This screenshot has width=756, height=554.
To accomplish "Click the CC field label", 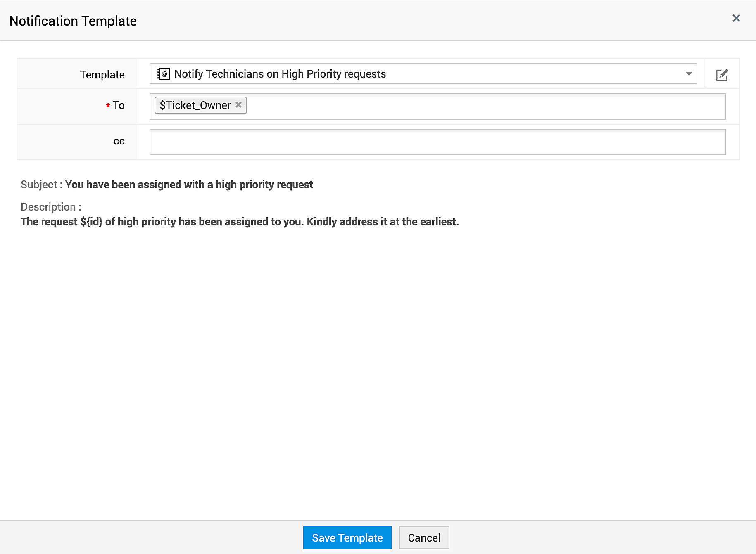I will pos(119,141).
